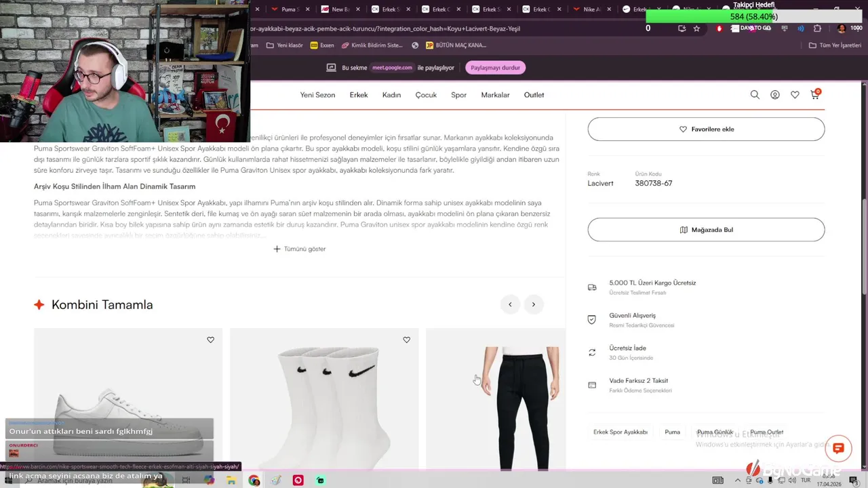Image resolution: width=868 pixels, height=488 pixels.
Task: Open the orange live chat bubble
Action: tap(838, 448)
